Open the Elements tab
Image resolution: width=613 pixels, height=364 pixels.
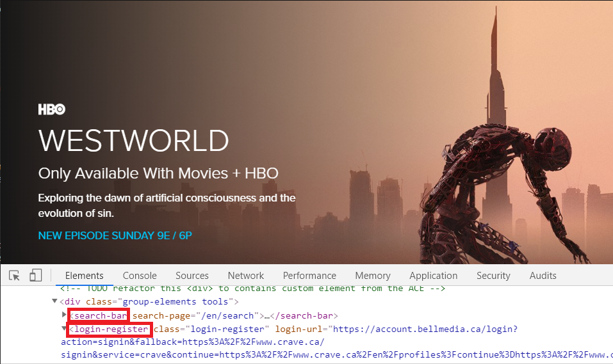tap(84, 276)
